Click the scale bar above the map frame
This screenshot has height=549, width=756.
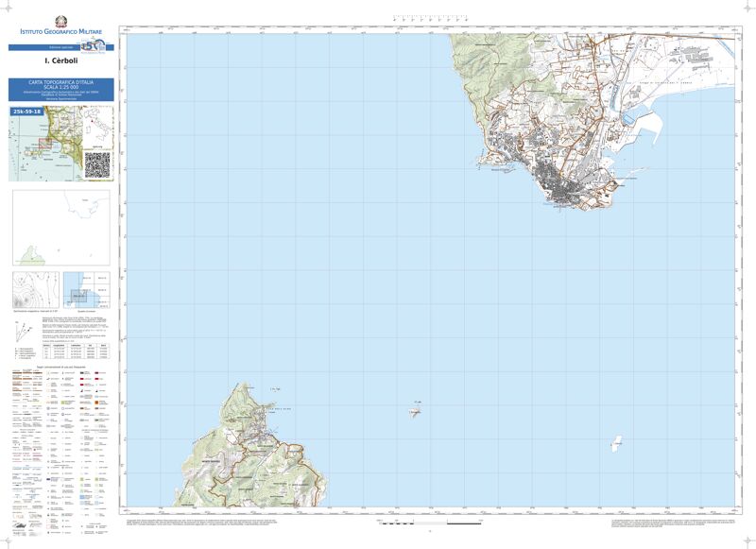pyautogui.click(x=430, y=18)
